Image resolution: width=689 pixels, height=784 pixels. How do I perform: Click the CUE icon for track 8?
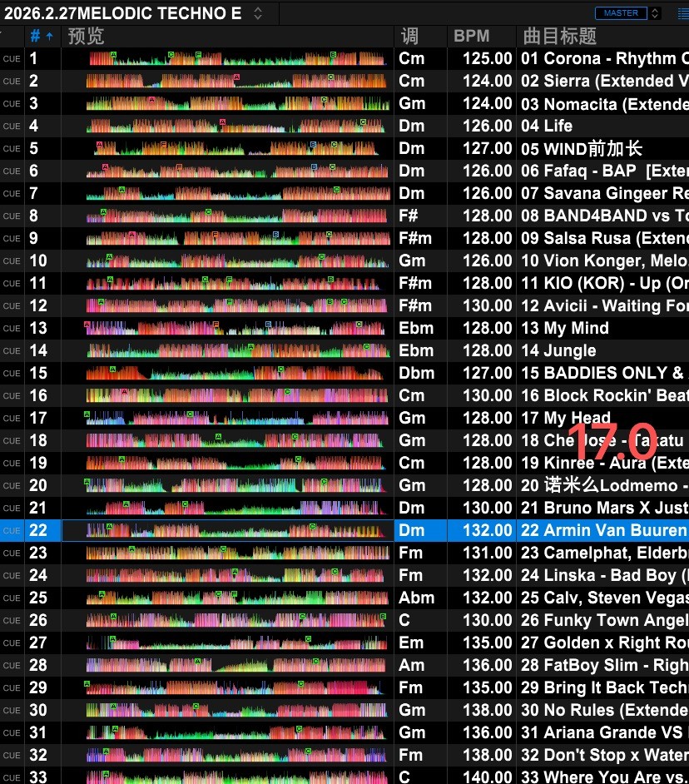12,216
